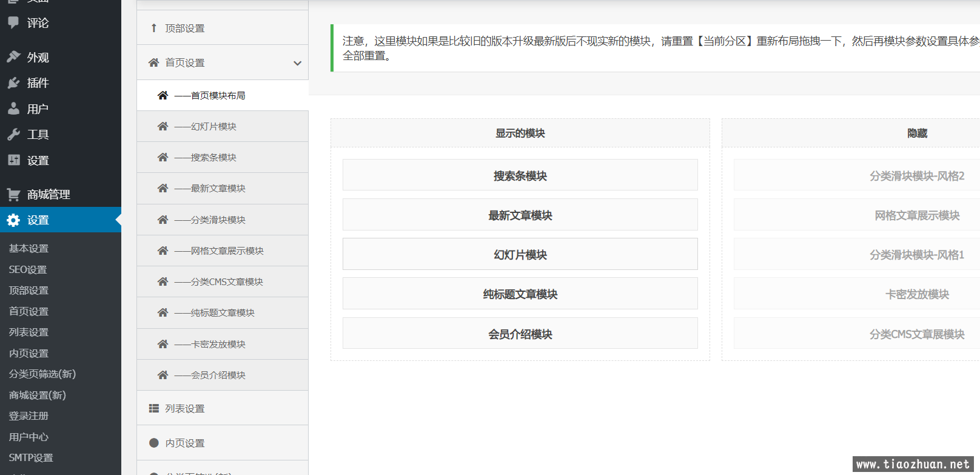Click the 外观 paintbrush icon in sidebar
980x475 pixels.
coord(13,57)
